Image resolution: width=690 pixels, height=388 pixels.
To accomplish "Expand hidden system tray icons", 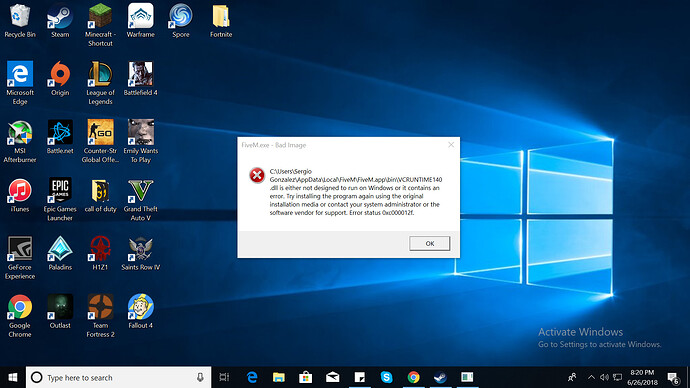I will pyautogui.click(x=591, y=377).
